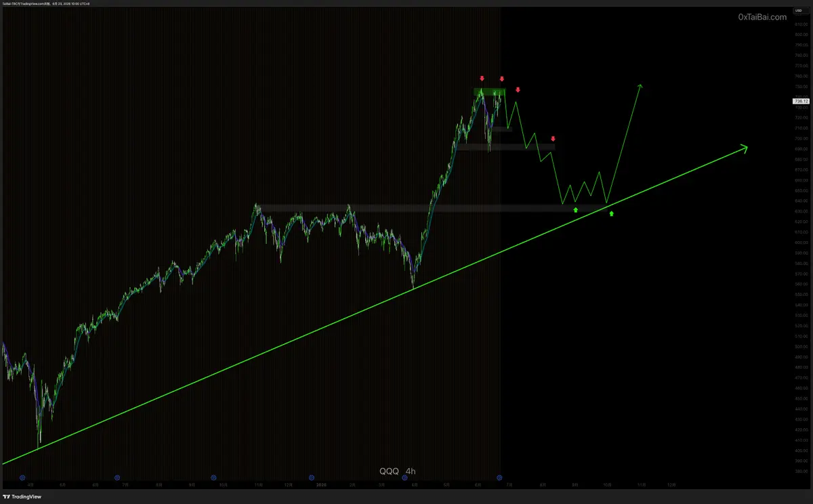The width and height of the screenshot is (813, 504).
Task: Click the event marker below the trendline start
Action: click(22, 478)
